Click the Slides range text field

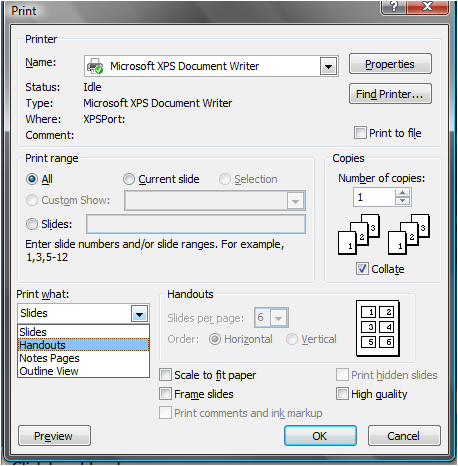[196, 224]
